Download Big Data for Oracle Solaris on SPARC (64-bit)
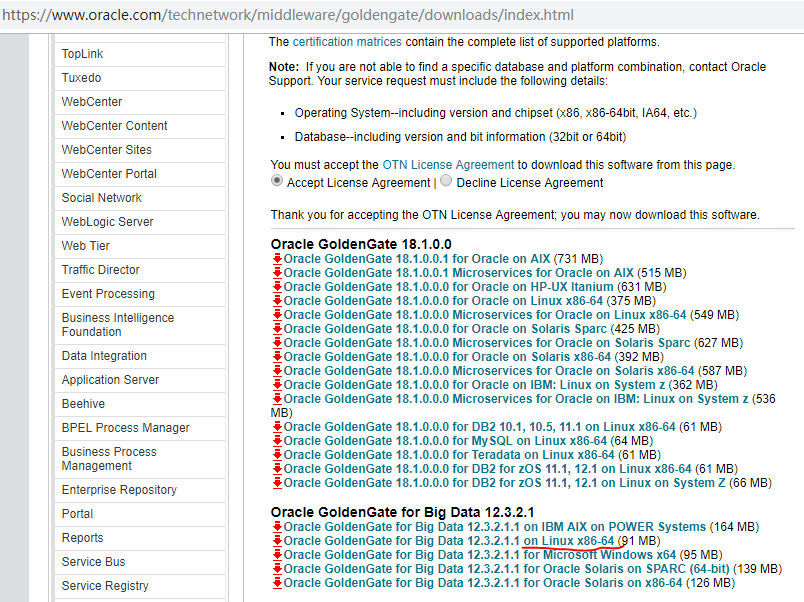The height and width of the screenshot is (602, 804). coord(507,569)
